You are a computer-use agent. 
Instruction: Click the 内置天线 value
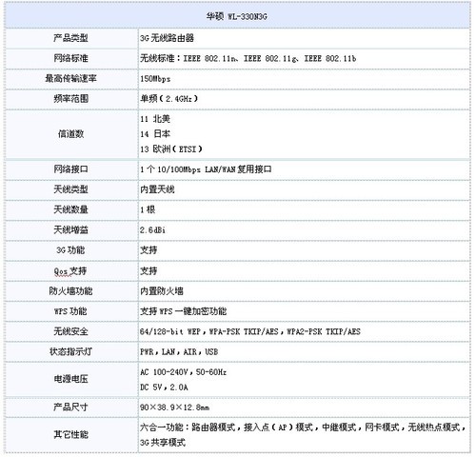pos(157,189)
